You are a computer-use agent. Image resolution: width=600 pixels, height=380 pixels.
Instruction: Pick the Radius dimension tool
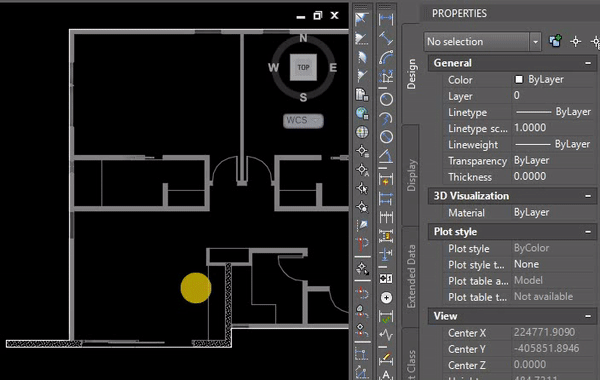pyautogui.click(x=386, y=99)
